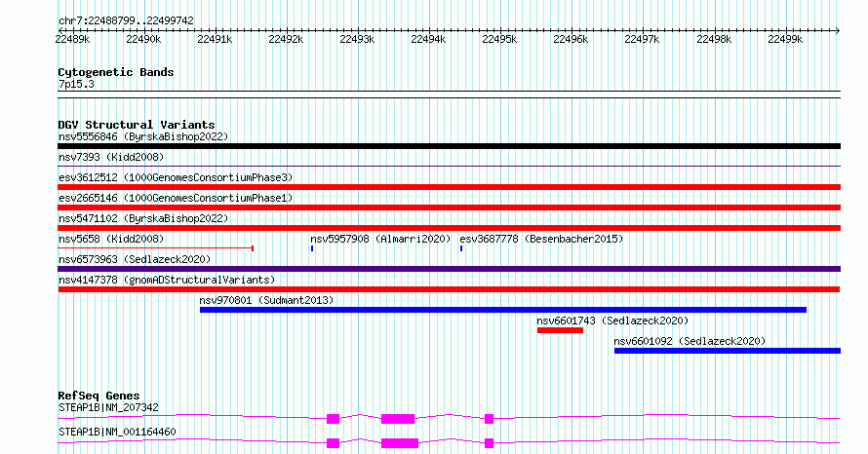Open nsv5658 (Kidd2008) label
Viewport: 868px width, 454px height.
(111, 239)
